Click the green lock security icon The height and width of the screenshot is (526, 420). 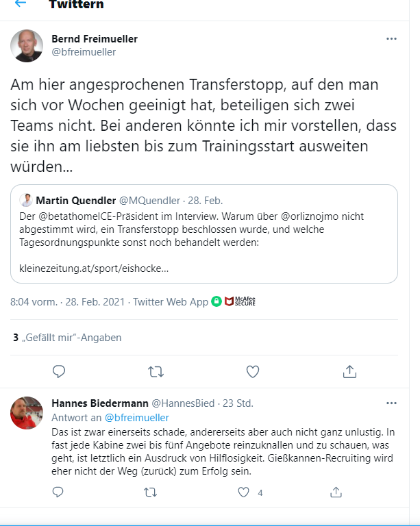point(217,301)
